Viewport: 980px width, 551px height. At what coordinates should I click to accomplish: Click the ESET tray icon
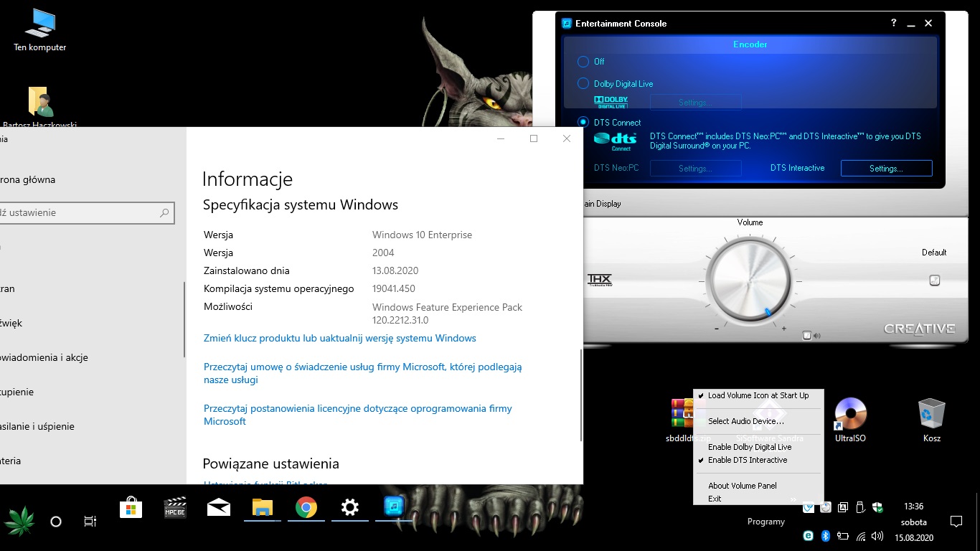click(809, 535)
